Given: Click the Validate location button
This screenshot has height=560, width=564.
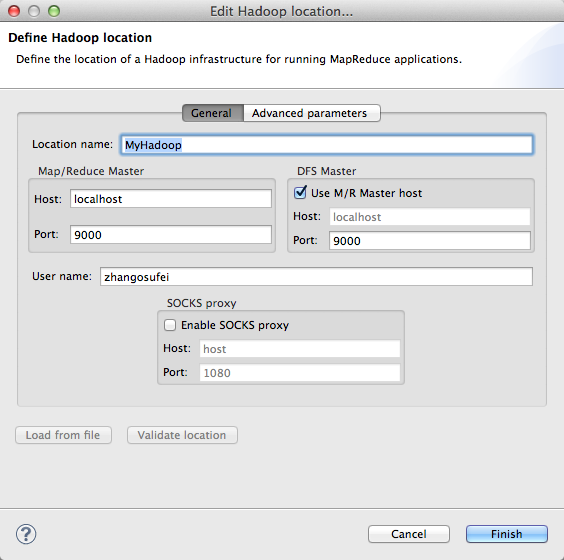Looking at the screenshot, I should (182, 435).
